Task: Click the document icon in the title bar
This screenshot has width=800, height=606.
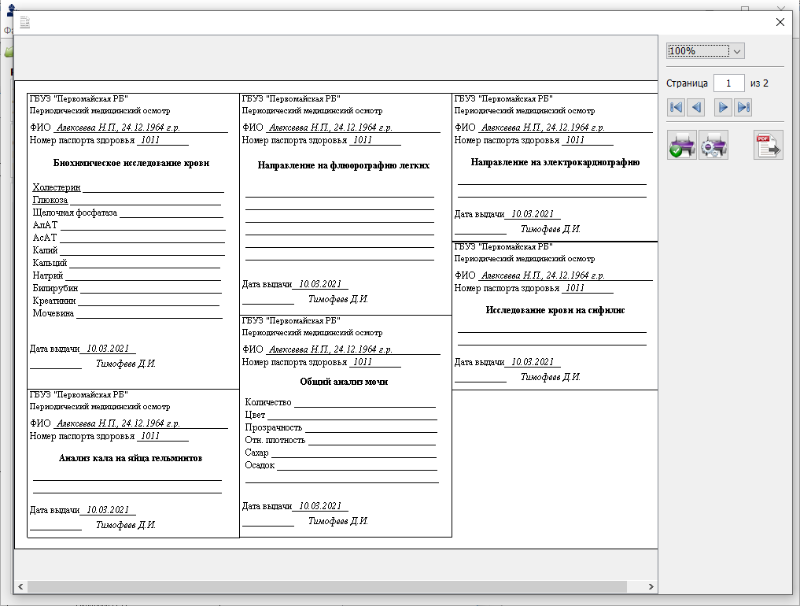Action: [25, 22]
